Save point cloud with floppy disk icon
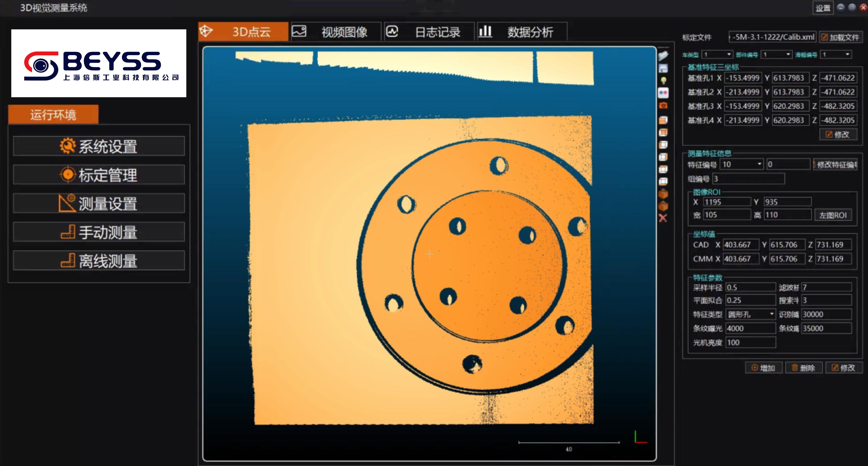Viewport: 868px width, 466px height. 663,68
